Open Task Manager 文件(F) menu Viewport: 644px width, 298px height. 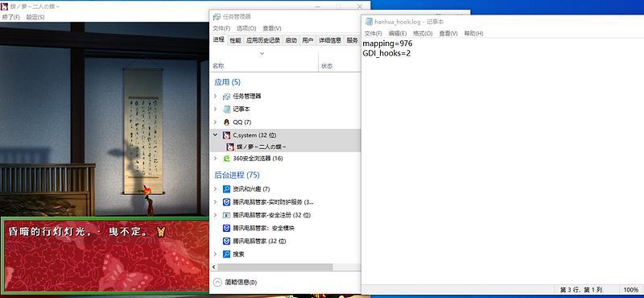[221, 28]
